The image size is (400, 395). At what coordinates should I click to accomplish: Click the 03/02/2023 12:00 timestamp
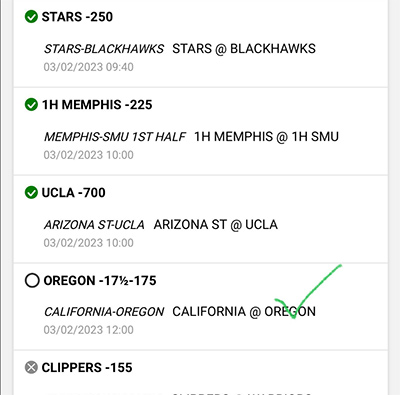88,330
